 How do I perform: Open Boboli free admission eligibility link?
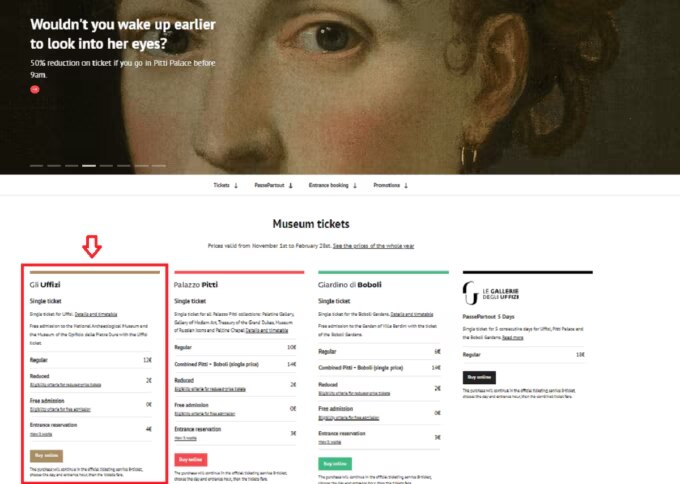349,418
